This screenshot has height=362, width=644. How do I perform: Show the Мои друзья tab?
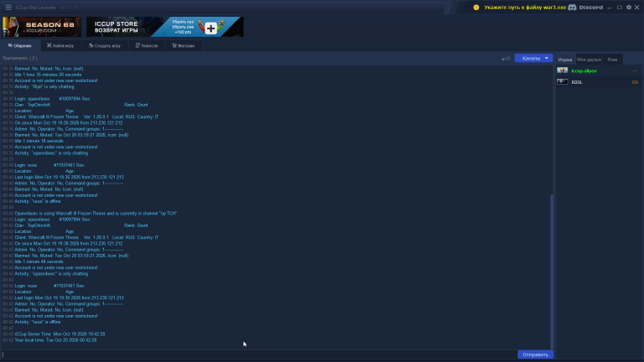coord(589,59)
